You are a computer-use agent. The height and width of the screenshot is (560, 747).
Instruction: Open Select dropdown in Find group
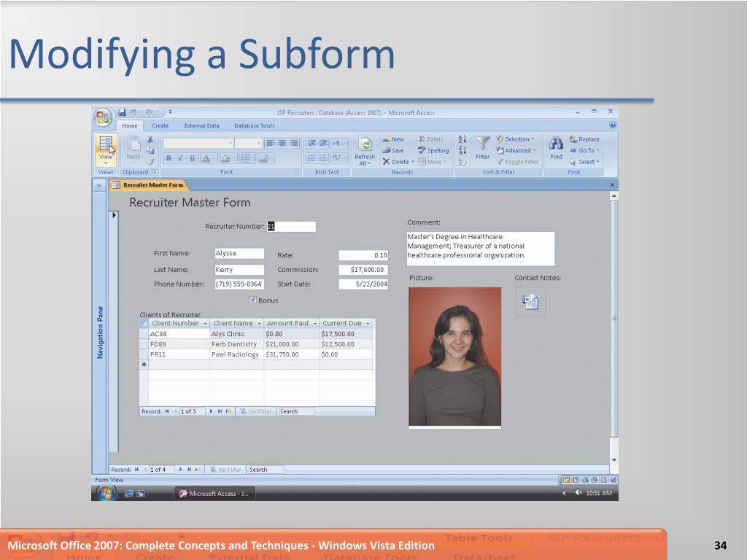click(x=584, y=162)
